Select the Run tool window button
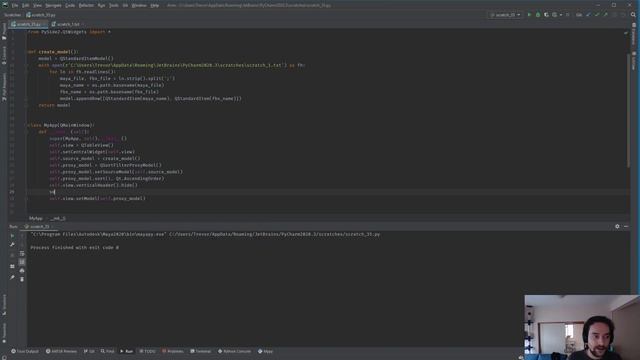The width and height of the screenshot is (640, 360). point(127,351)
